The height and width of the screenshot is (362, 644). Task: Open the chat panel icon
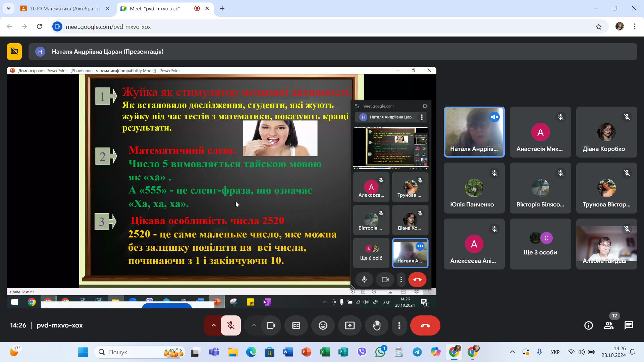629,325
